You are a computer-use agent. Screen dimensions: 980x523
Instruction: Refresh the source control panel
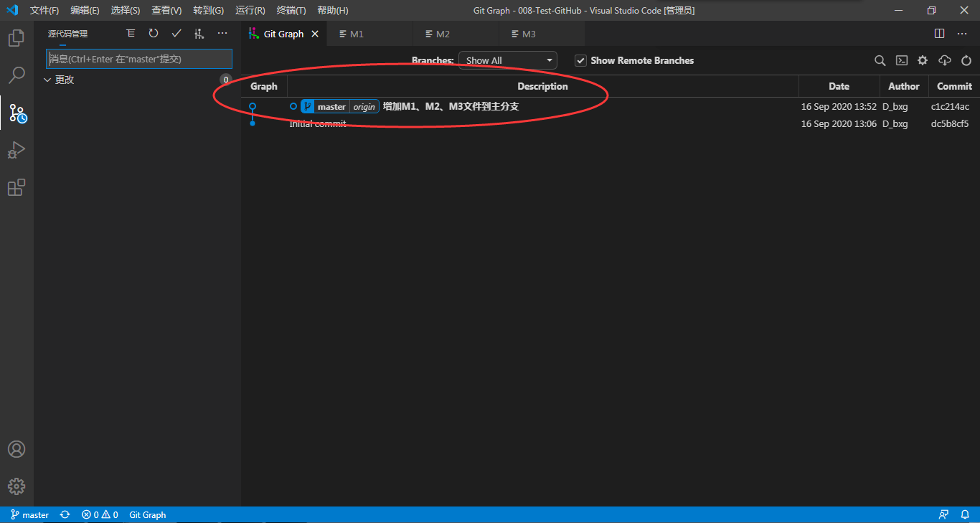pyautogui.click(x=154, y=34)
